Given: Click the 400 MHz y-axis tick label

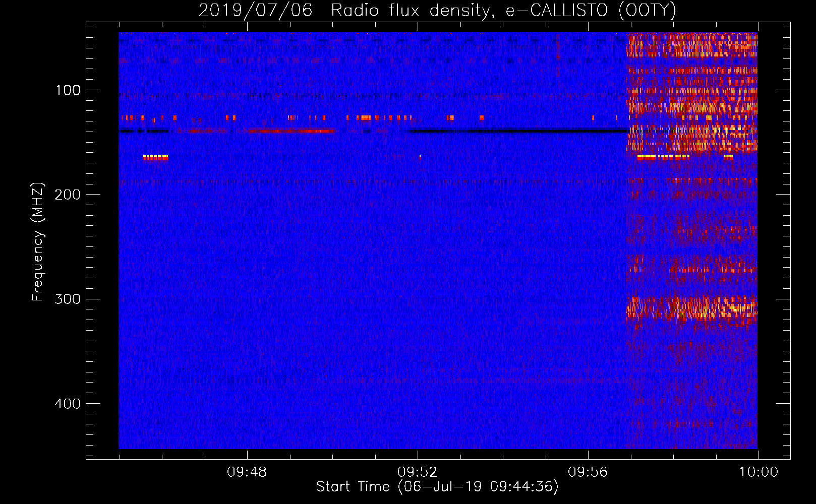Looking at the screenshot, I should click(x=67, y=404).
